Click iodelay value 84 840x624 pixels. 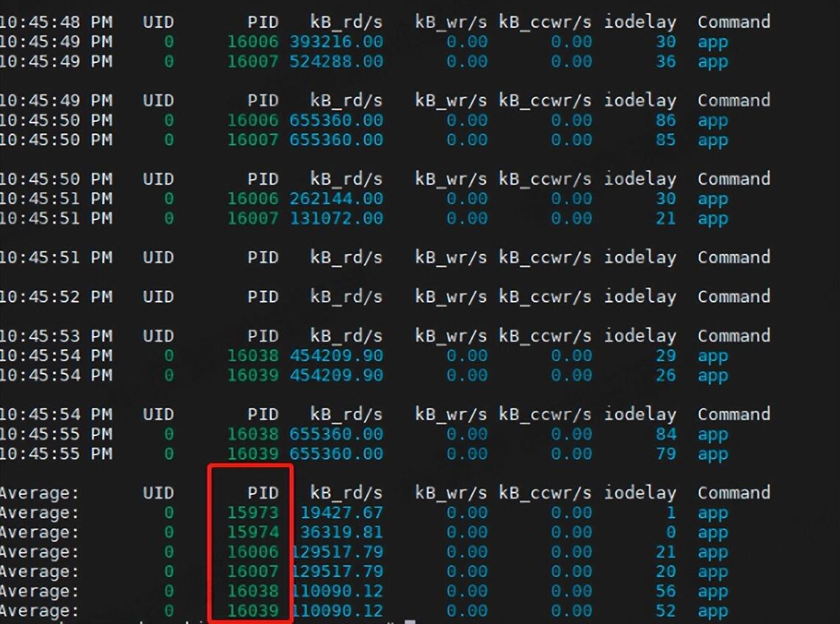click(666, 434)
